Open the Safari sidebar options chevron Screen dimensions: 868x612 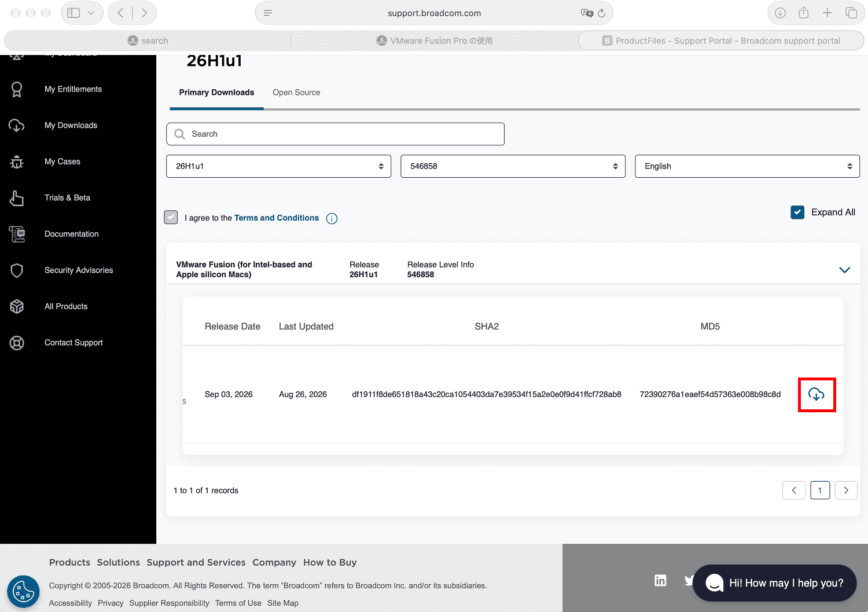tap(91, 13)
